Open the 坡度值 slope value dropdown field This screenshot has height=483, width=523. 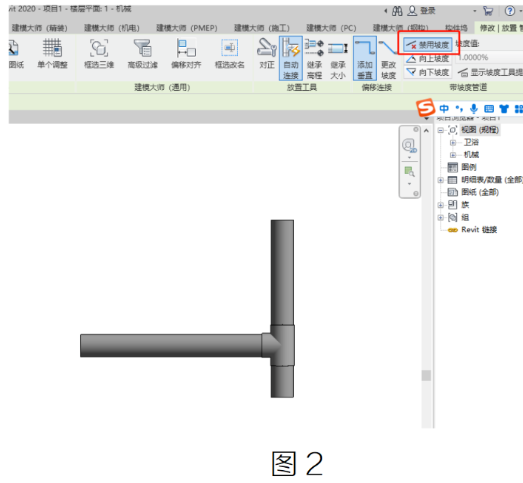coord(490,57)
